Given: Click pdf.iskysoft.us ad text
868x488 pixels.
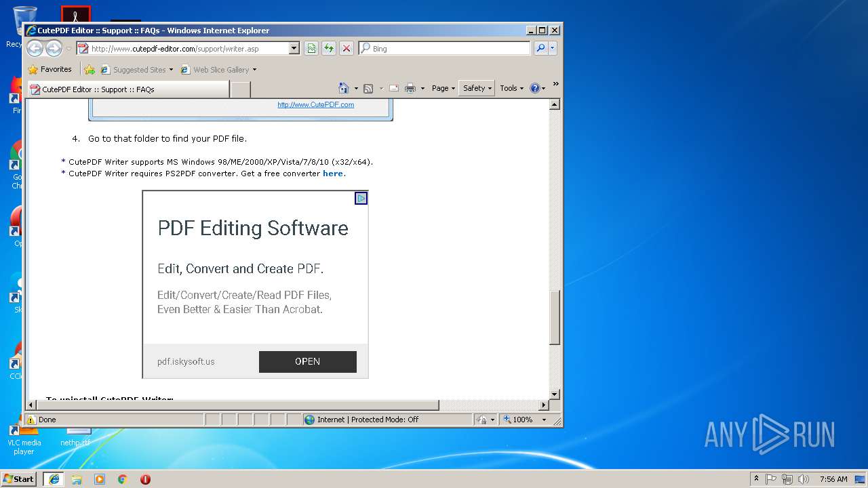Looking at the screenshot, I should [x=186, y=361].
